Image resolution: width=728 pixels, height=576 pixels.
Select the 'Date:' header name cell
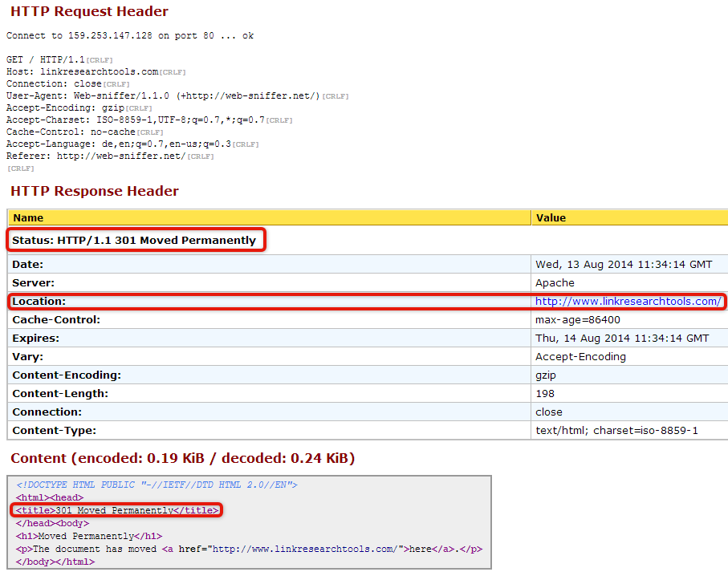(269, 264)
